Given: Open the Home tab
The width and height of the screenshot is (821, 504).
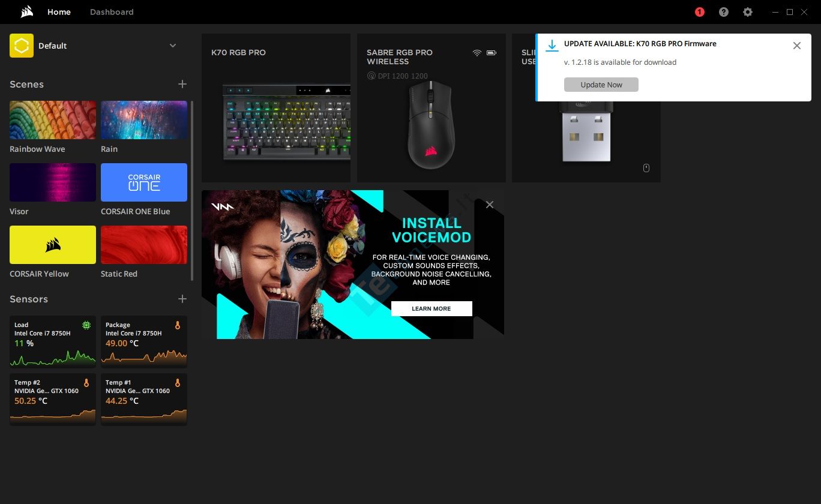Looking at the screenshot, I should pos(59,12).
